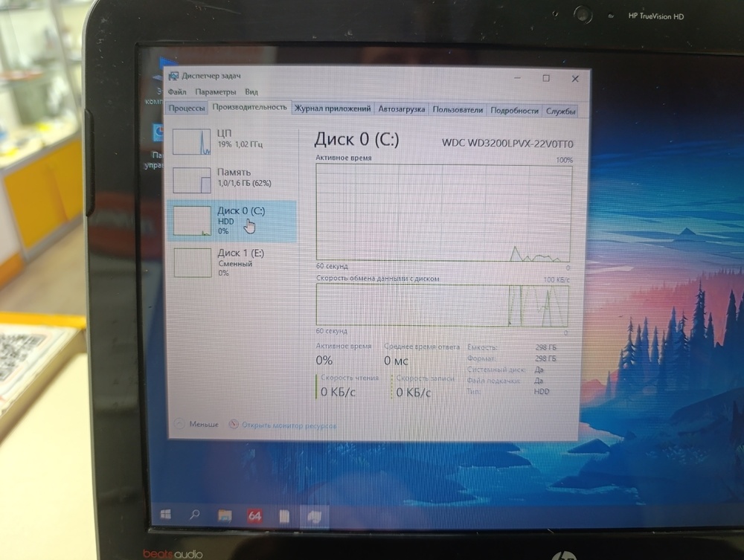Click the Диск 0 (C:) heading
This screenshot has width=744, height=560.
point(357,139)
